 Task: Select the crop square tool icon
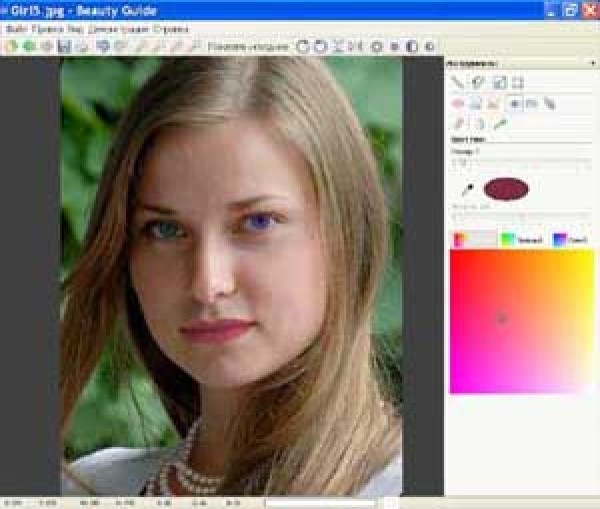pos(517,82)
